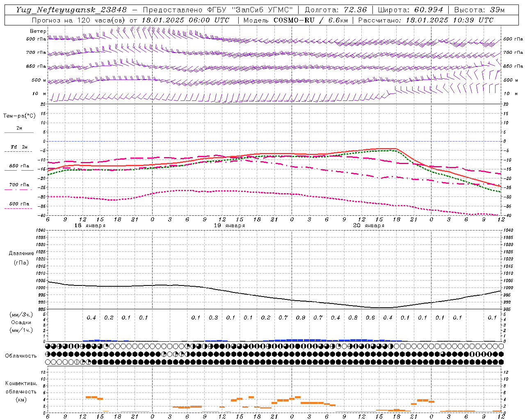Click the 19 января date label
Screen dimensions: 525x420
tap(229, 226)
